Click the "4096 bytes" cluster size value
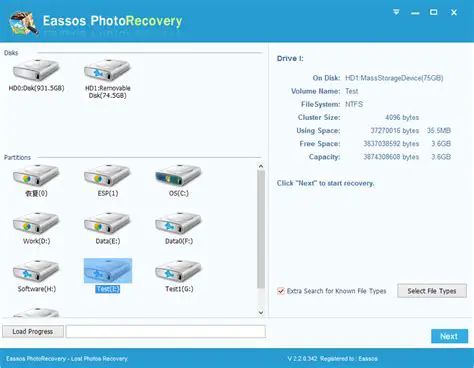The width and height of the screenshot is (474, 368). pyautogui.click(x=402, y=117)
